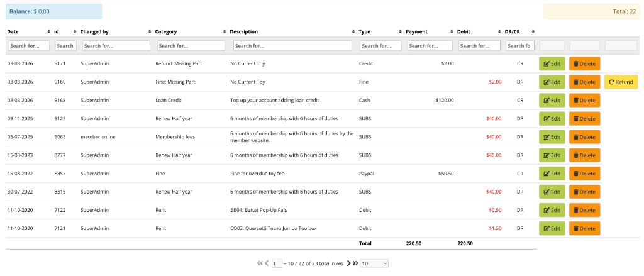
Task: Click the Balance: $ 0.00 box
Action: click(x=54, y=11)
